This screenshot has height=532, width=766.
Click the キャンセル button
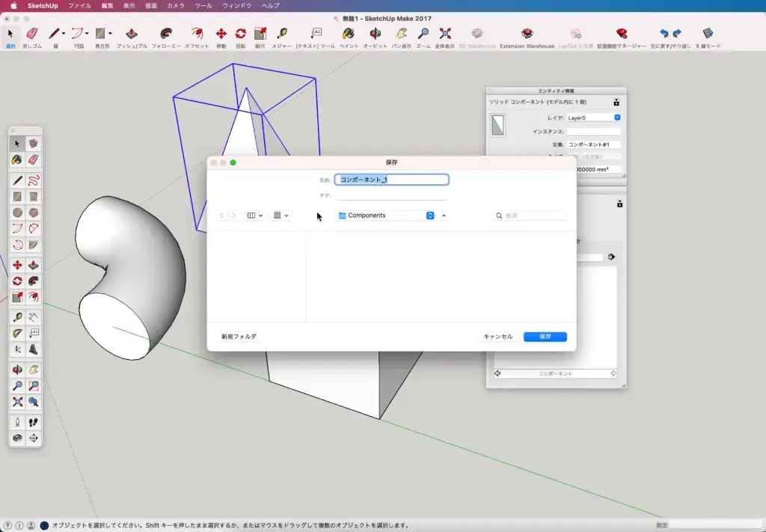click(497, 337)
